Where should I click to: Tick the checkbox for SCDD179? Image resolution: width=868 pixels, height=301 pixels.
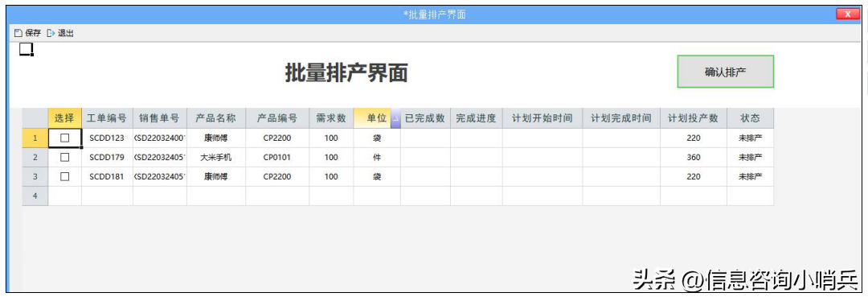click(x=65, y=158)
